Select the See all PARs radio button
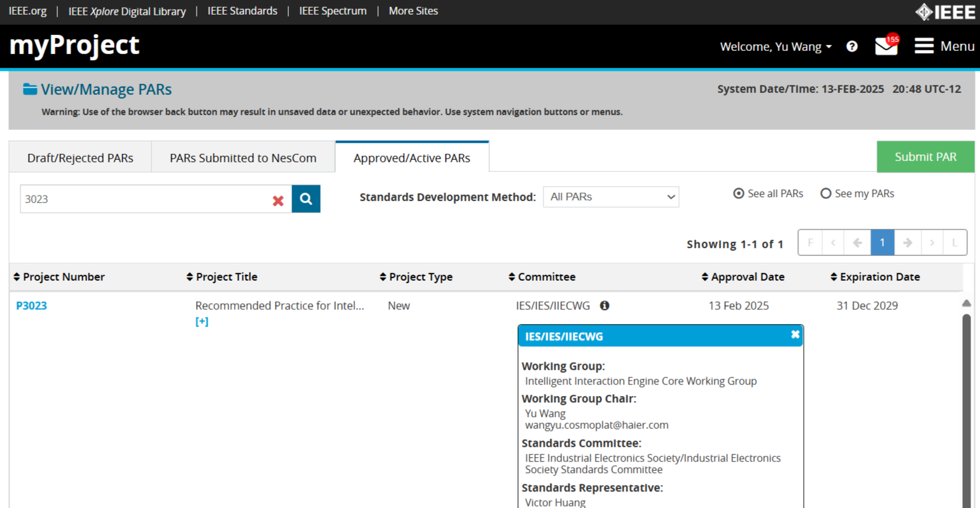The width and height of the screenshot is (980, 508). point(739,194)
